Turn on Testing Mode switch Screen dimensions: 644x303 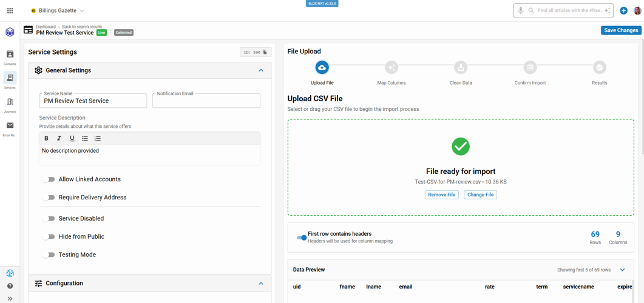tap(49, 255)
